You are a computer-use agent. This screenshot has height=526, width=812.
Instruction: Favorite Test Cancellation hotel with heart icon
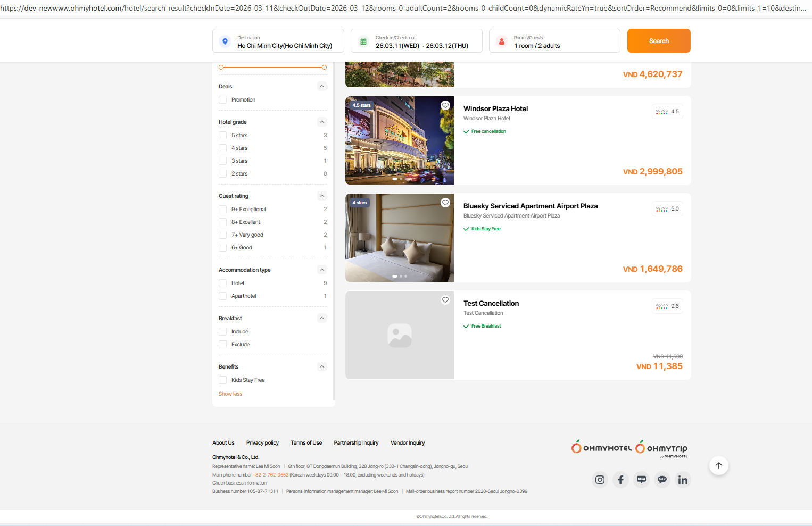click(445, 300)
